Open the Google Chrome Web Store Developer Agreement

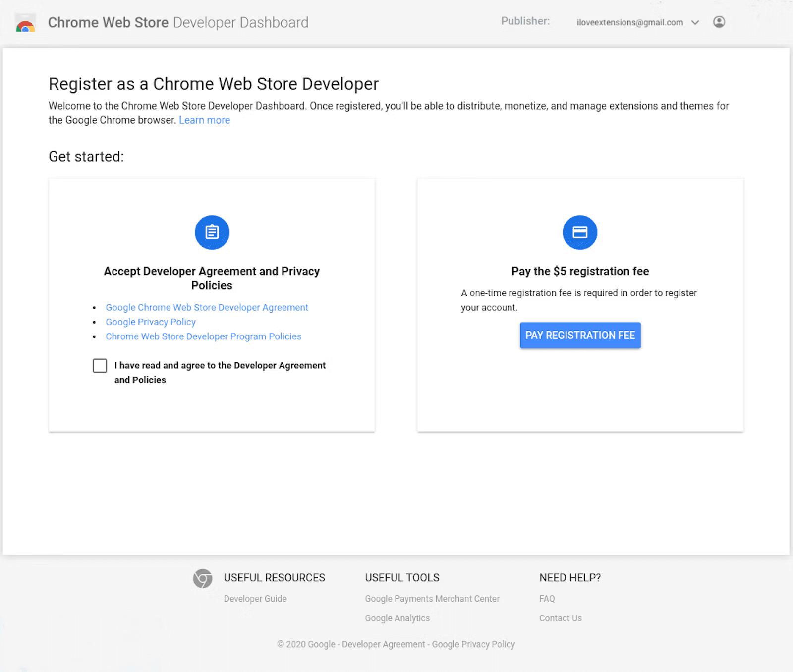point(207,307)
